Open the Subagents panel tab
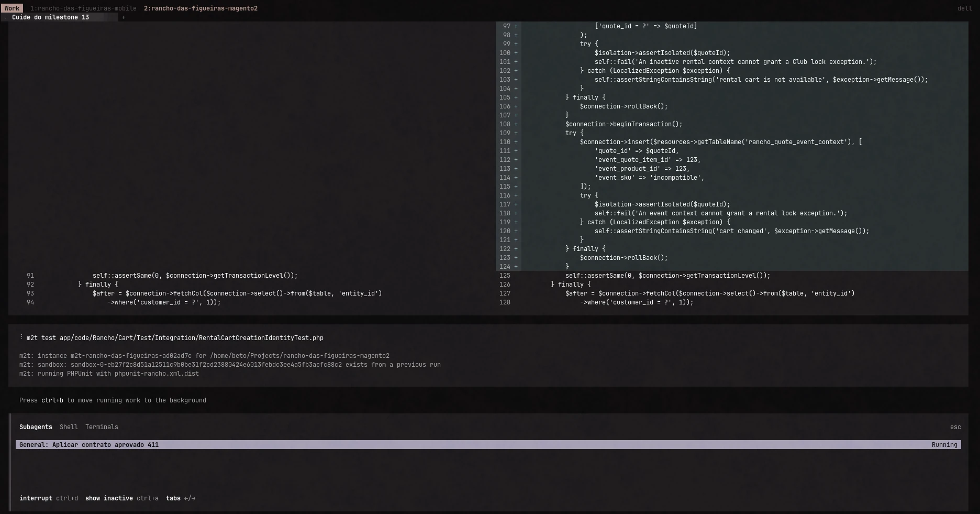Viewport: 980px width, 514px height. [36, 427]
